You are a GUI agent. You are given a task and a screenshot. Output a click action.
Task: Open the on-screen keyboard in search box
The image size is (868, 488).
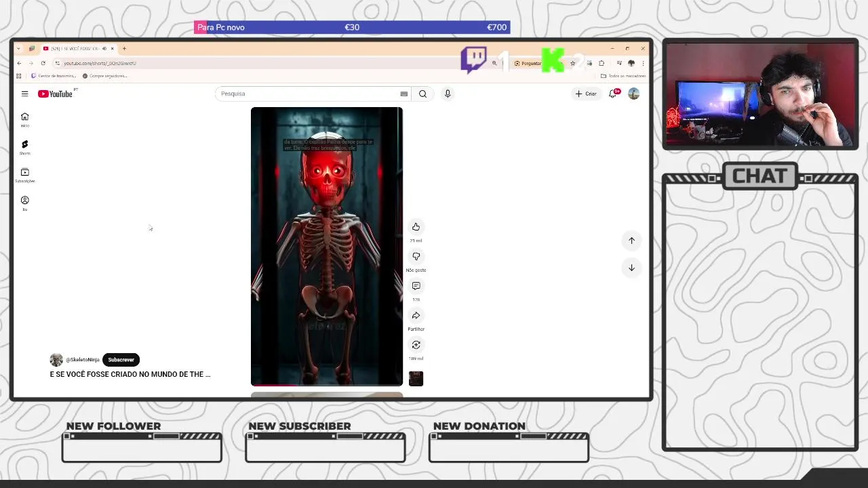404,94
